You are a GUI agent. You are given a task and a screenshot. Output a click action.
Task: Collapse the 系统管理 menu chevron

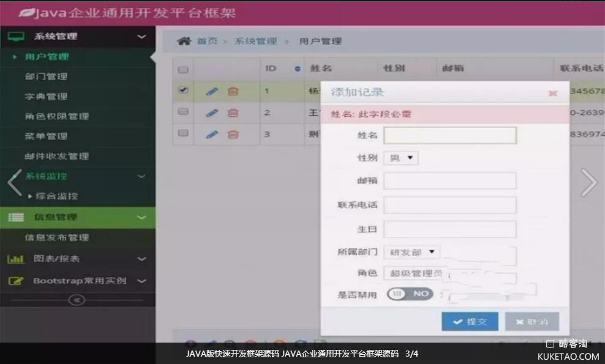click(x=141, y=37)
